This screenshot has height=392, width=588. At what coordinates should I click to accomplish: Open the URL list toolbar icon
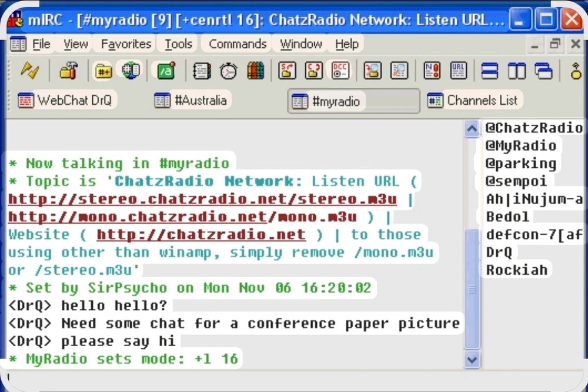coord(459,71)
